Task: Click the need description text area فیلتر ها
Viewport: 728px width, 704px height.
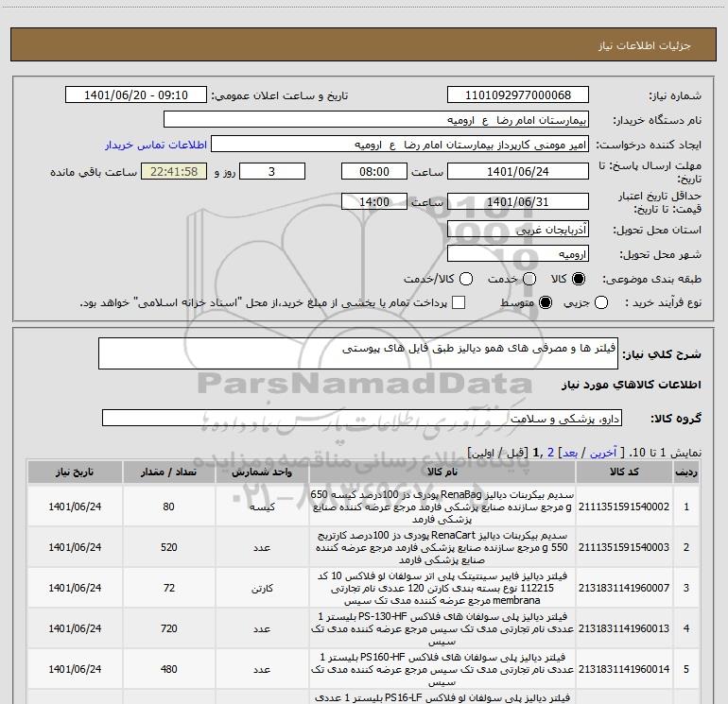Action: tap(358, 353)
